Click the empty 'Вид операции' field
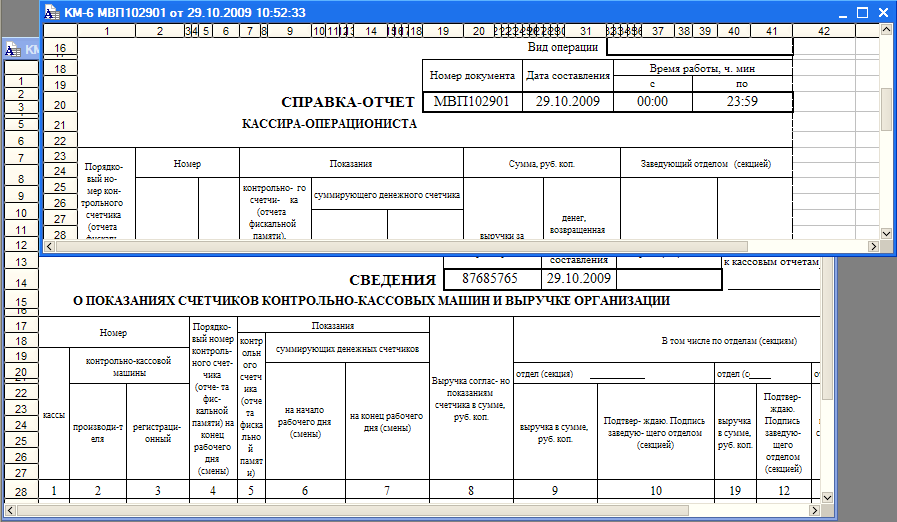The width and height of the screenshot is (897, 522). [699, 47]
